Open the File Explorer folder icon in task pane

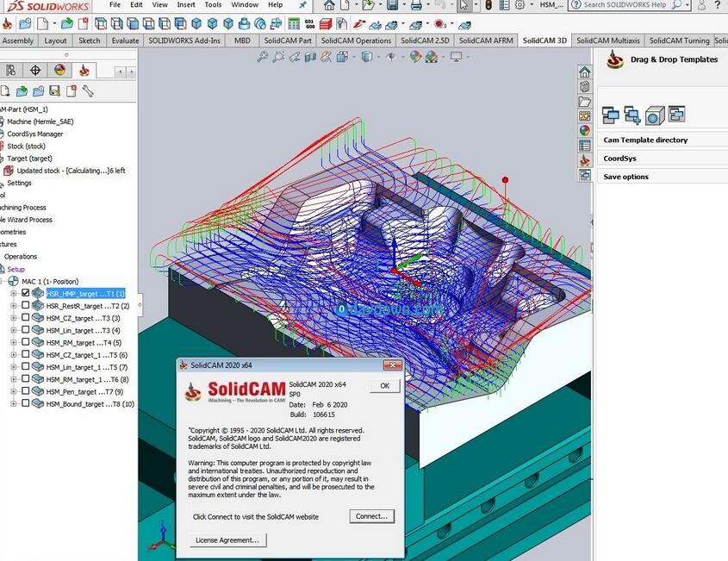click(x=584, y=101)
